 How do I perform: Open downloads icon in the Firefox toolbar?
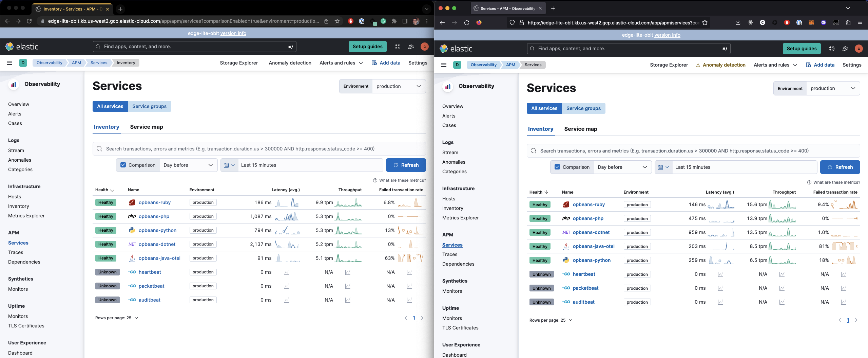[738, 23]
